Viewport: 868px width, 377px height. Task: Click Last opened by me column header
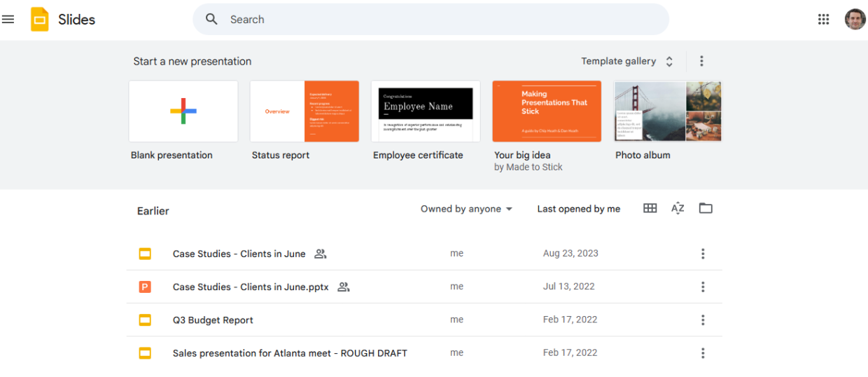579,209
